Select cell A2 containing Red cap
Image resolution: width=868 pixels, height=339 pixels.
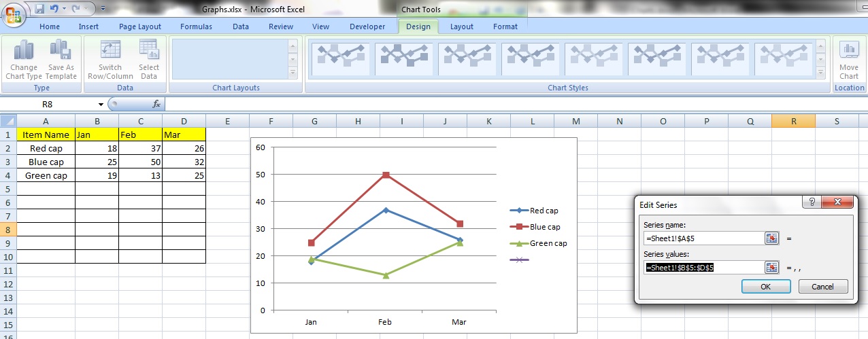point(46,148)
